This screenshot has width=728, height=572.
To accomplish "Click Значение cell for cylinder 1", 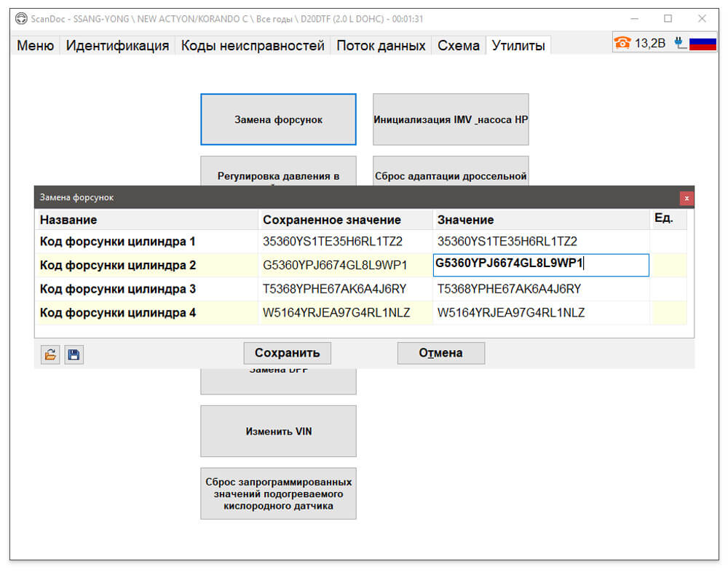I will (x=541, y=242).
